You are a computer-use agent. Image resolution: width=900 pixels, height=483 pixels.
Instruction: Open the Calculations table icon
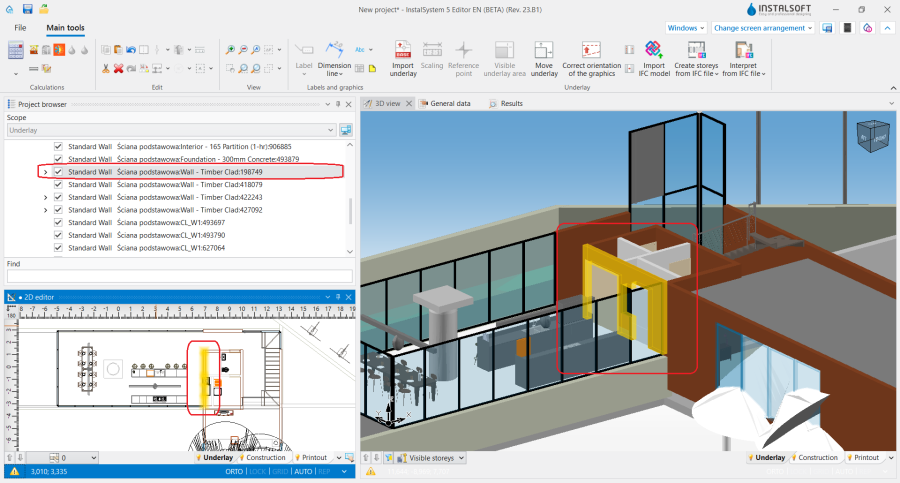[15, 51]
